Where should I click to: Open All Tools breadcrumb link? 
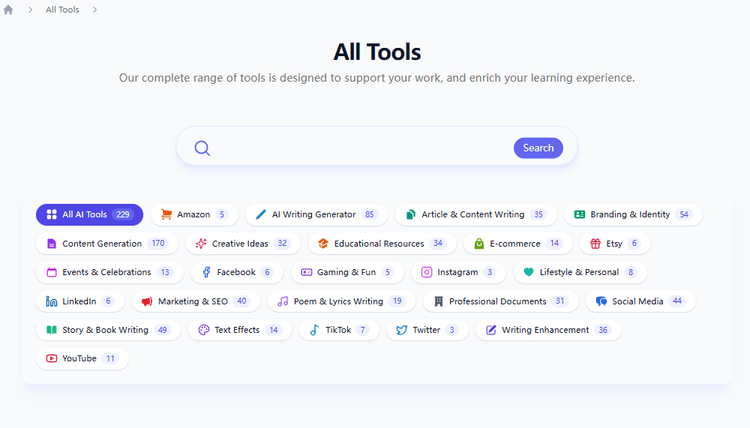pyautogui.click(x=63, y=9)
